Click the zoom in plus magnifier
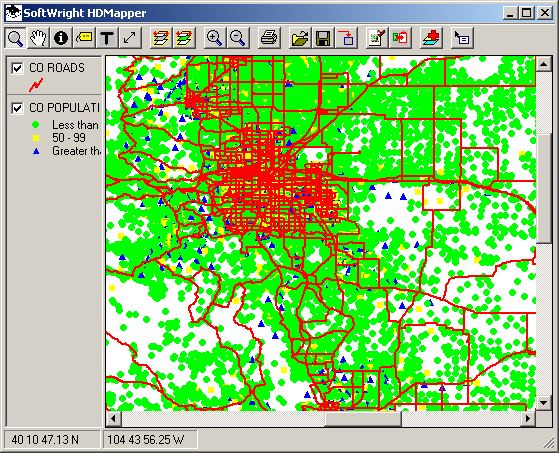559x453 pixels. point(214,38)
